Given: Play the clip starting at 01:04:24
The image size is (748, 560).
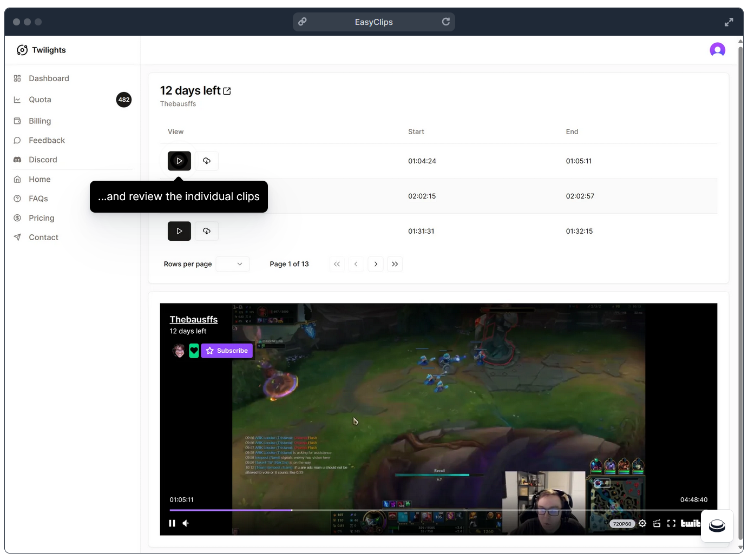Looking at the screenshot, I should click(179, 161).
